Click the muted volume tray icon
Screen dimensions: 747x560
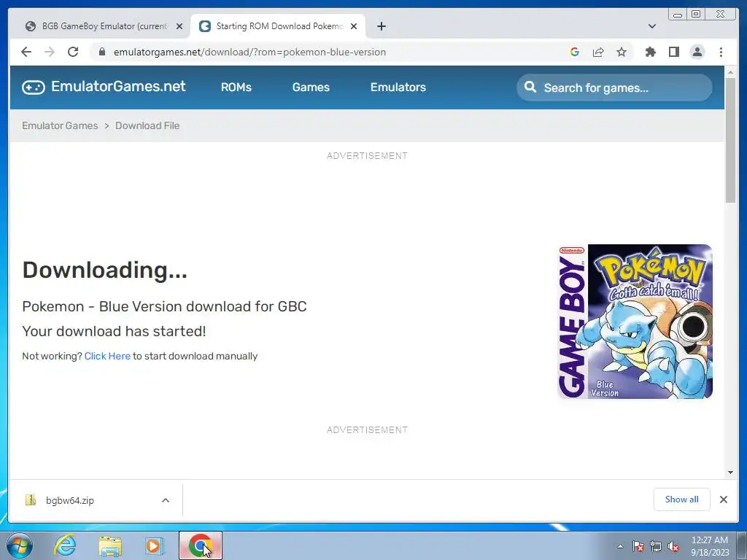[x=673, y=546]
